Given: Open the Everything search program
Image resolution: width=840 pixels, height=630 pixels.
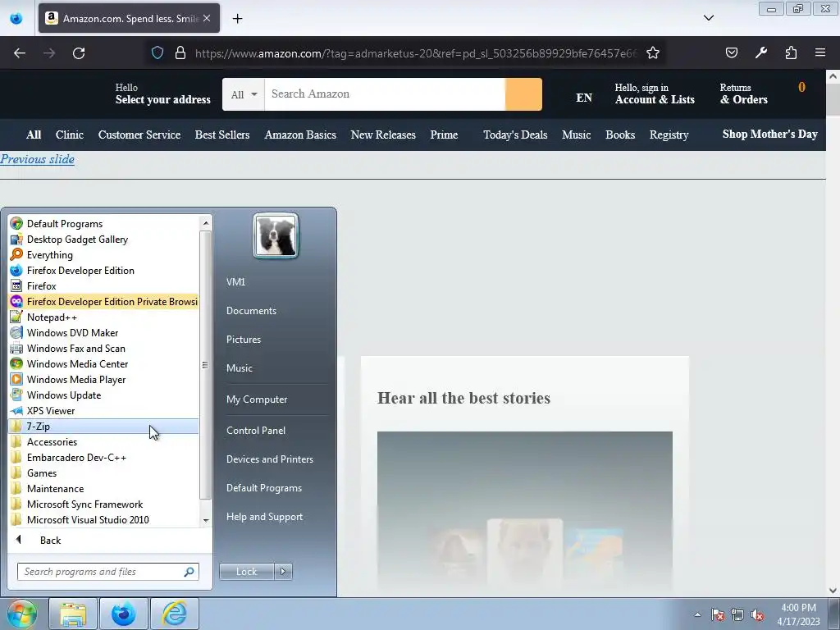Looking at the screenshot, I should tap(103, 254).
